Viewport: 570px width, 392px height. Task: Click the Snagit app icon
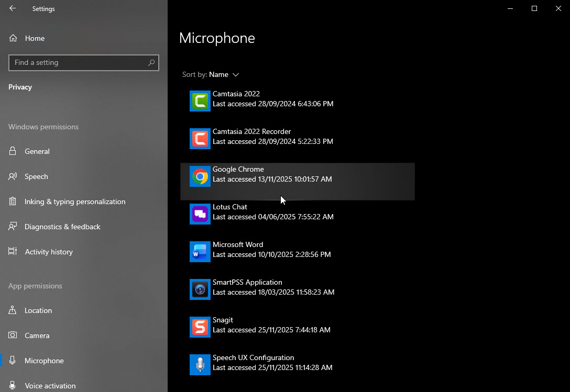click(200, 327)
